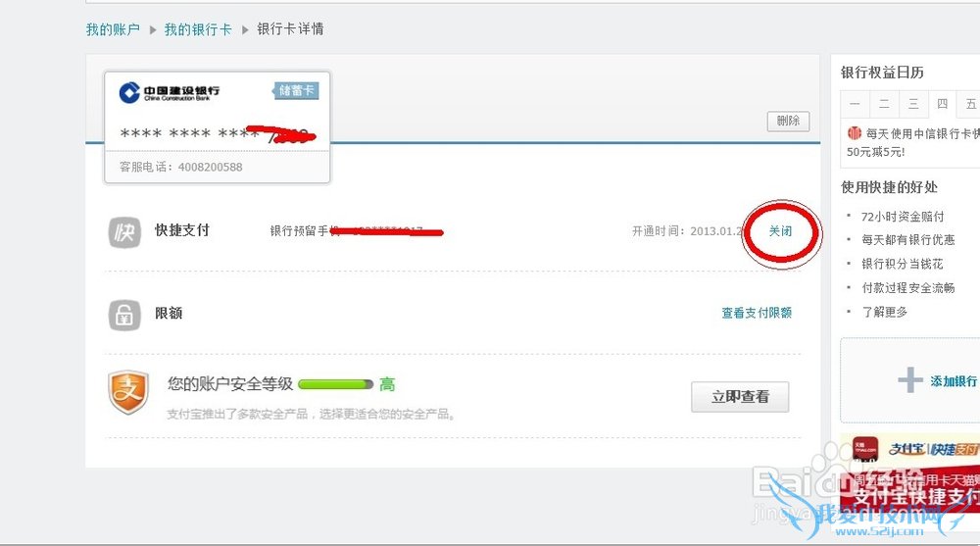Screen dimensions: 980x546
Task: Click the 添加银行 link
Action: (x=954, y=381)
